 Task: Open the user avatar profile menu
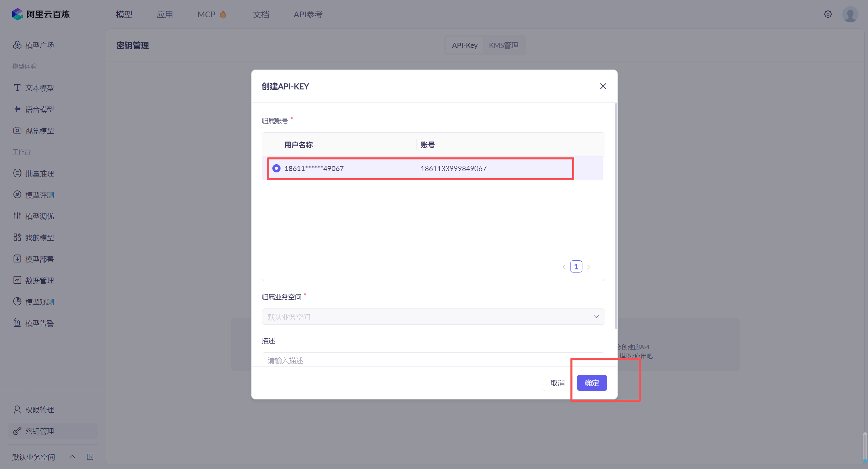click(x=850, y=14)
